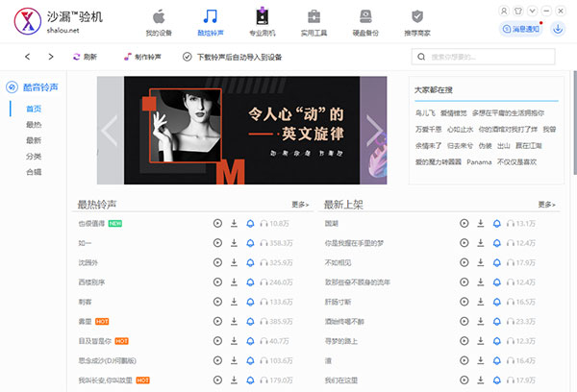
Task: Open the 硬盘备份 tab
Action: click(365, 23)
